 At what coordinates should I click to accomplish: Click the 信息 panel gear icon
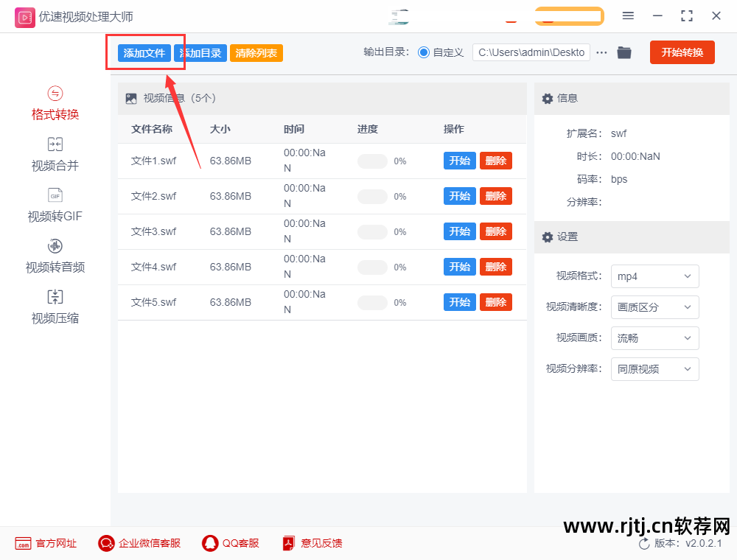click(547, 99)
